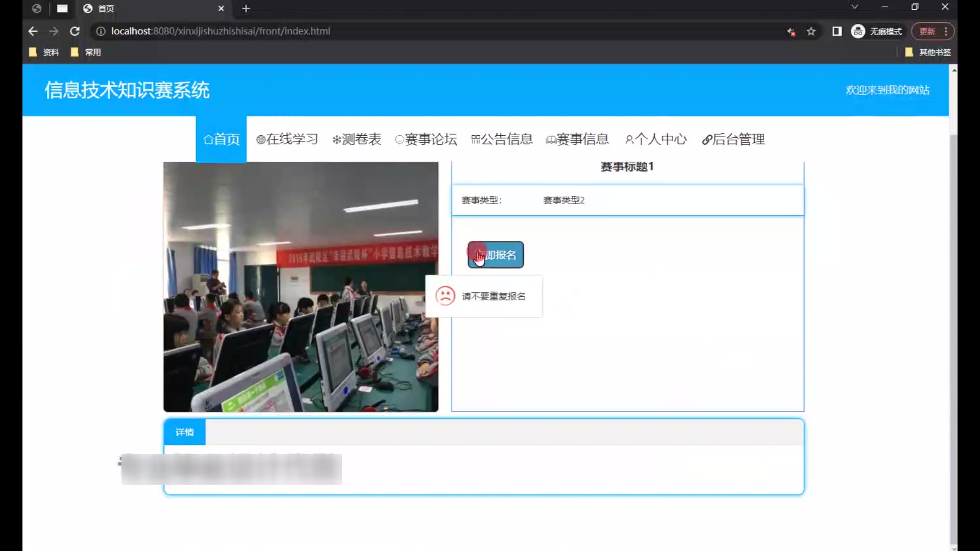980x551 pixels.
Task: Switch to the 详情 tab
Action: tap(184, 432)
